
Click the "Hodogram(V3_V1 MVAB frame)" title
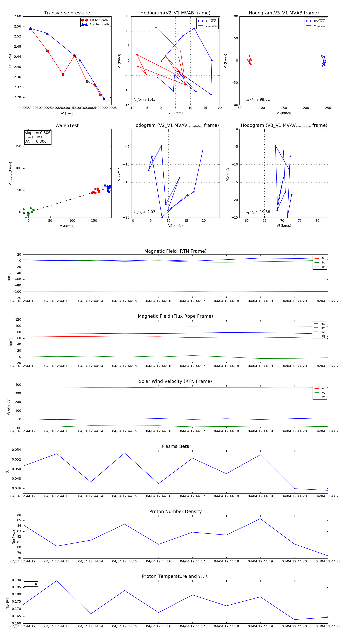point(284,13)
